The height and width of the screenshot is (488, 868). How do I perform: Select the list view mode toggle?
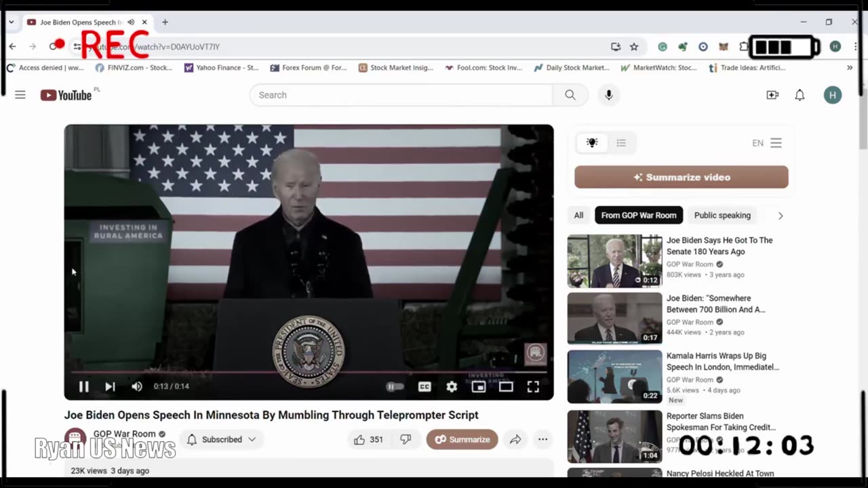pos(621,143)
